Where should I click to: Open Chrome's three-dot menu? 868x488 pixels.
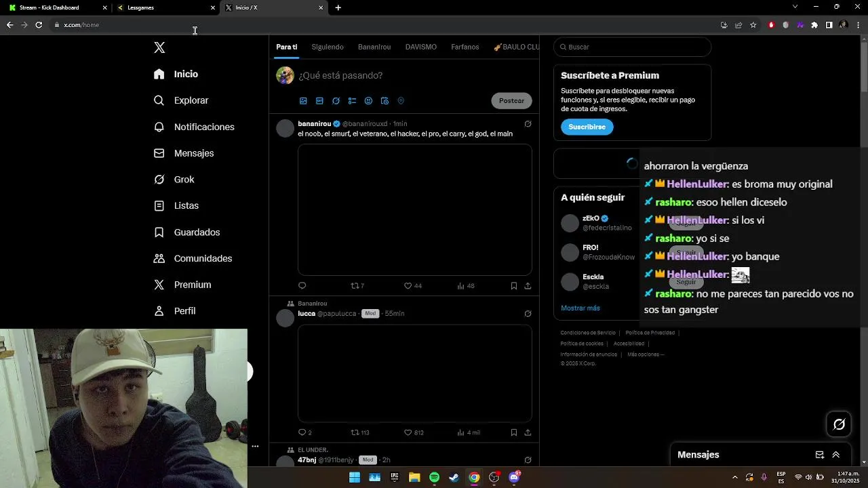pyautogui.click(x=857, y=25)
